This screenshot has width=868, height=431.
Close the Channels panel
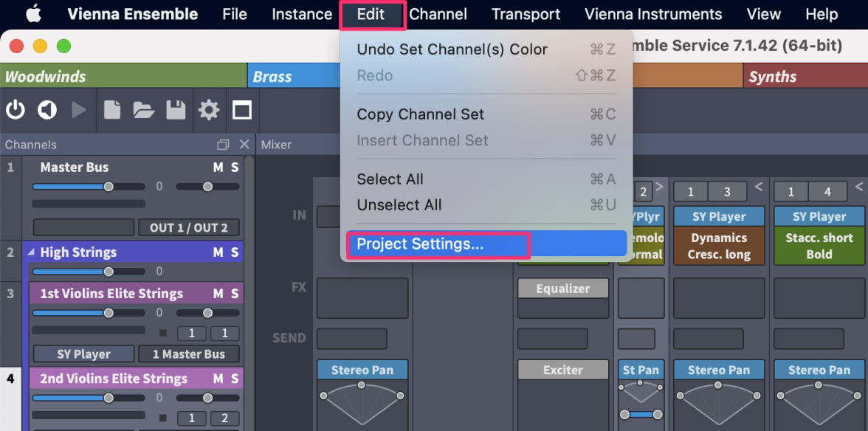[x=244, y=145]
